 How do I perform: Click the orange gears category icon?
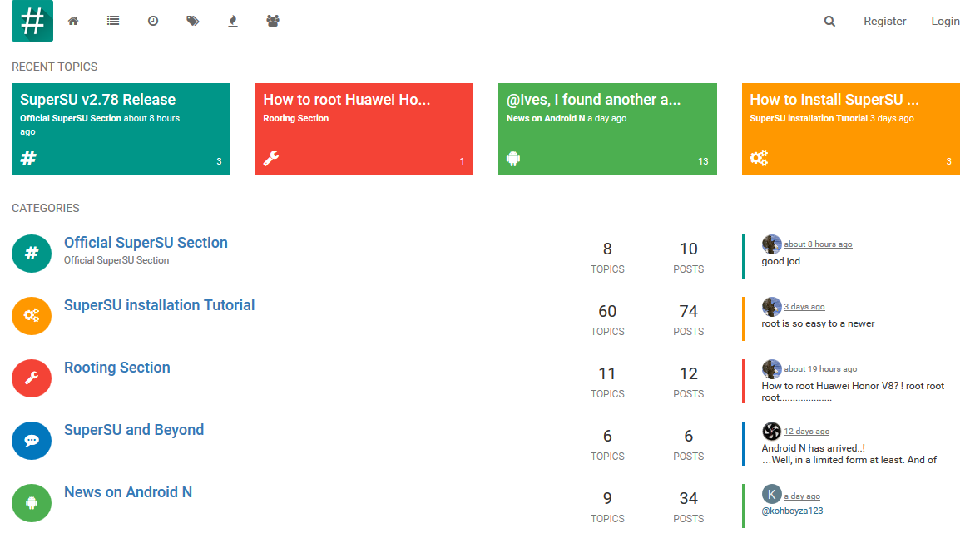pos(32,315)
